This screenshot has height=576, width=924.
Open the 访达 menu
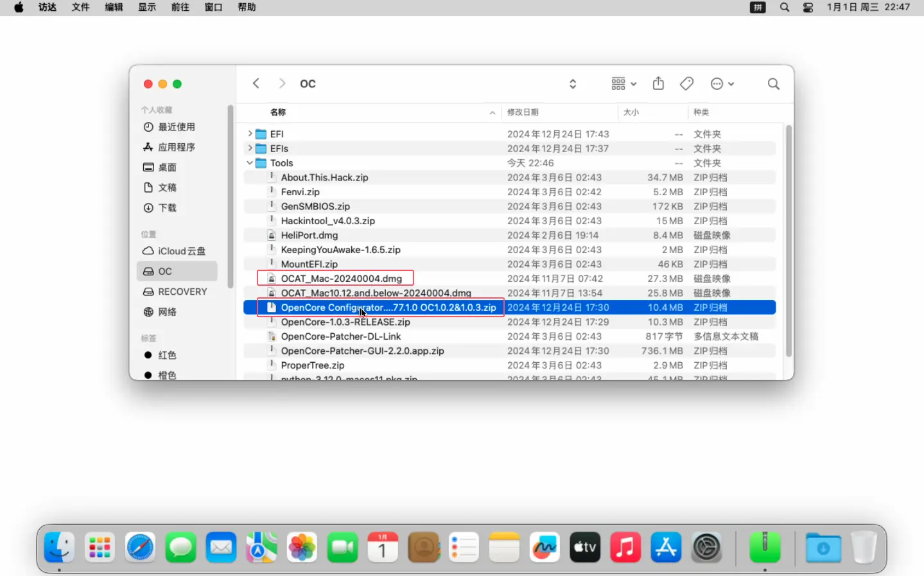48,8
